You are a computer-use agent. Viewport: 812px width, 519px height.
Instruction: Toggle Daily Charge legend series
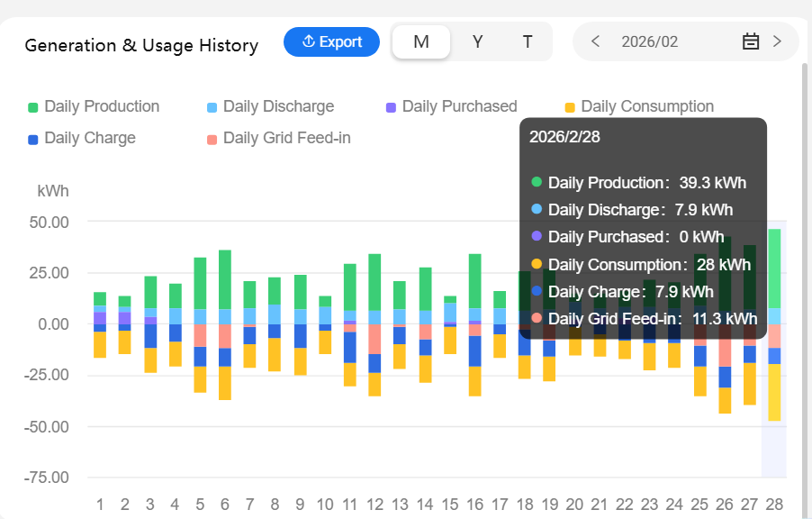[82, 138]
